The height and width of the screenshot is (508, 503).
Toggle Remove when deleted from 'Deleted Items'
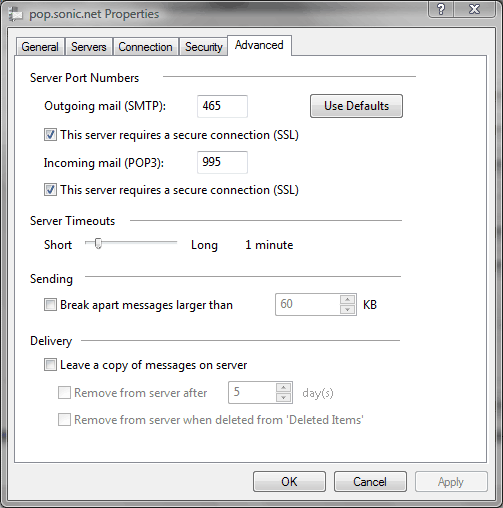pyautogui.click(x=64, y=420)
